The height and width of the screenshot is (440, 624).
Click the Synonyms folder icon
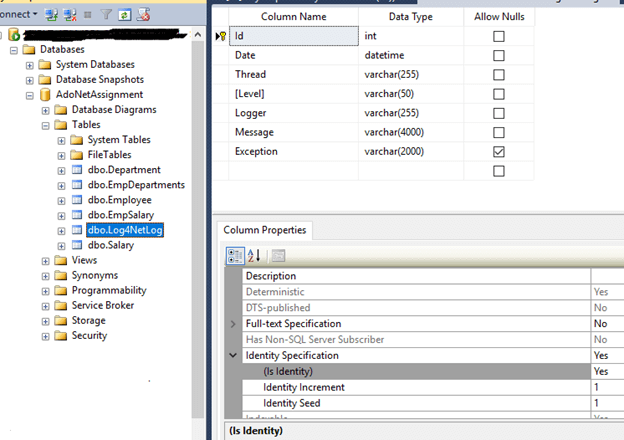(60, 275)
